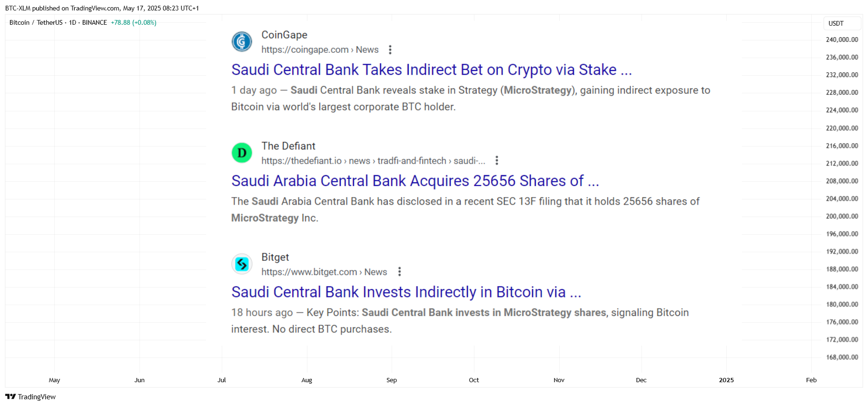Open 'Saudi Central Bank Takes Indirect Bet' headline

click(432, 69)
